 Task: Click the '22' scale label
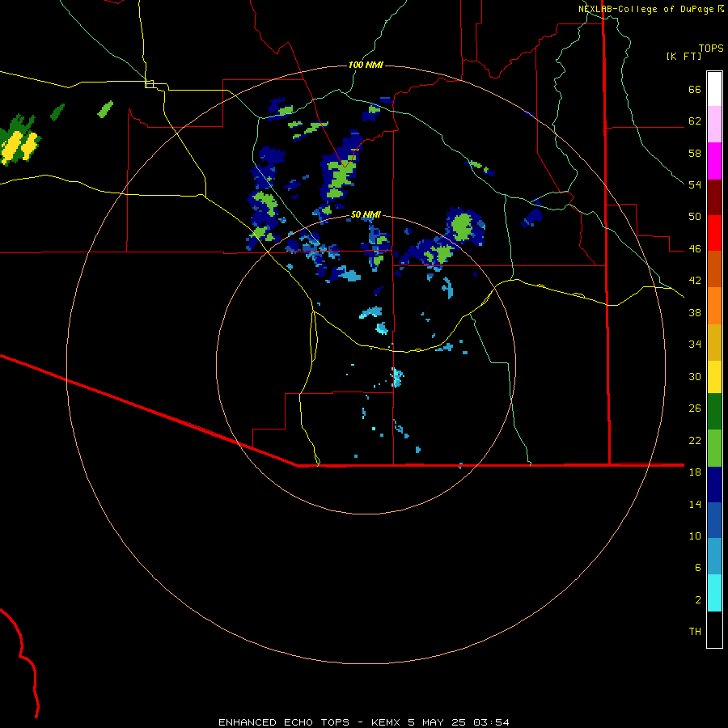click(695, 440)
